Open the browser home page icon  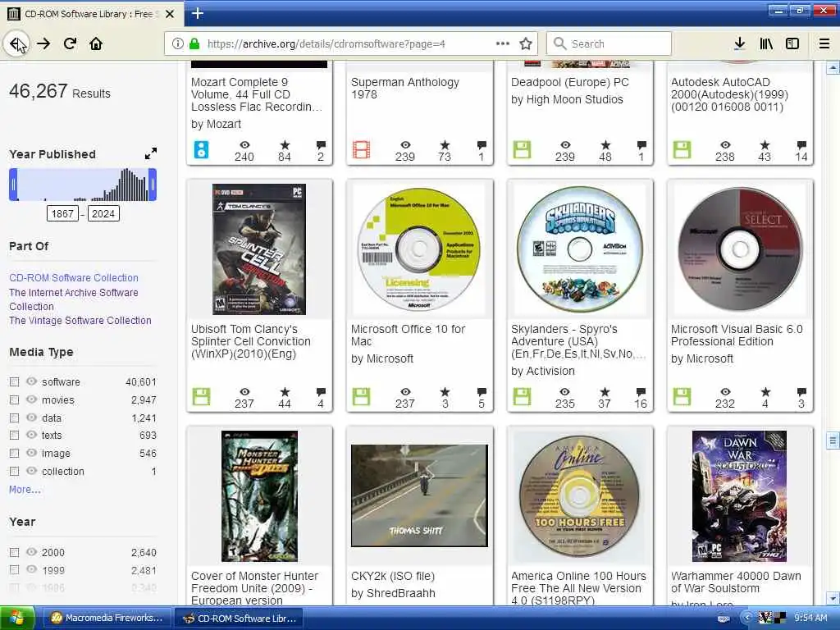96,44
